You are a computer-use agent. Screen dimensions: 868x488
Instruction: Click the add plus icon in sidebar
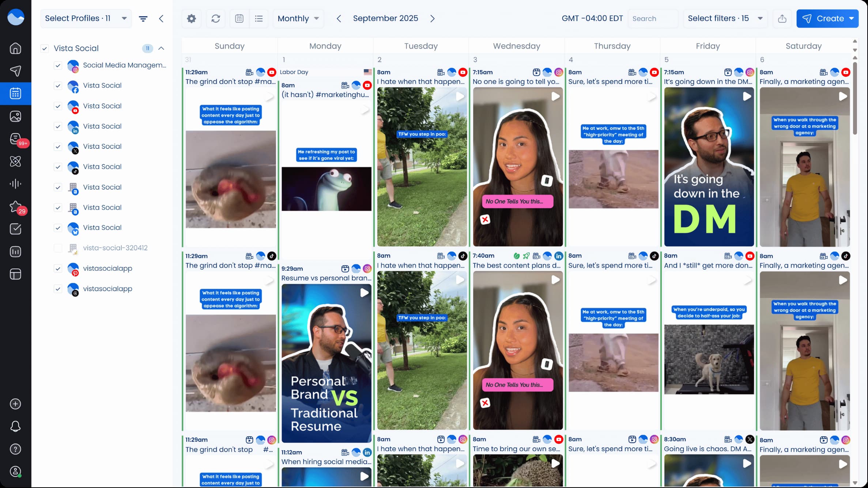(x=15, y=404)
